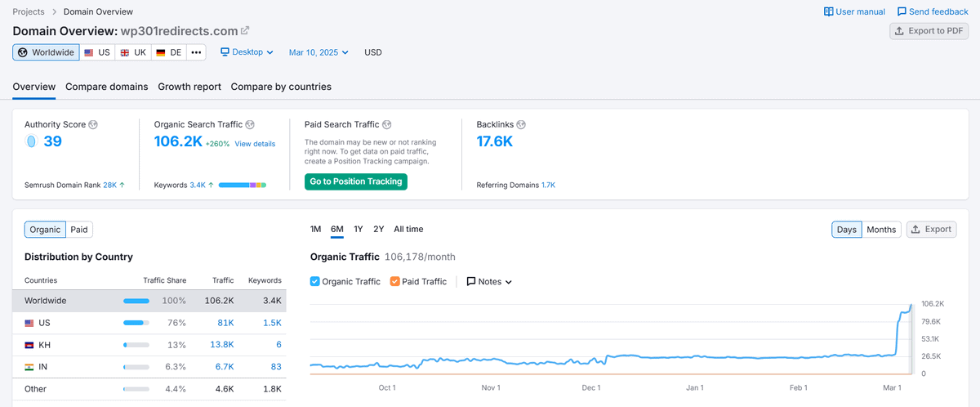Image resolution: width=980 pixels, height=407 pixels.
Task: Toggle the Organic Traffic checkbox
Action: [315, 281]
